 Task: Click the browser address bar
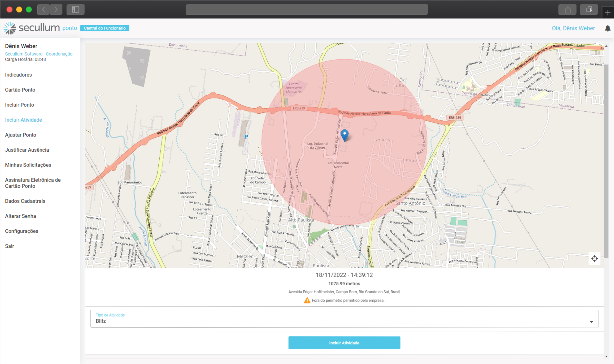[x=307, y=9]
